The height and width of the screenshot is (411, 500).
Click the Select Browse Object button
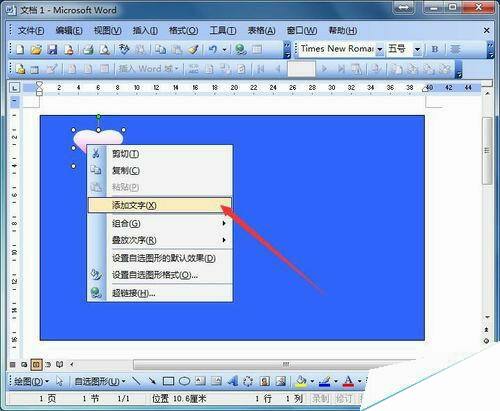pyautogui.click(x=487, y=341)
